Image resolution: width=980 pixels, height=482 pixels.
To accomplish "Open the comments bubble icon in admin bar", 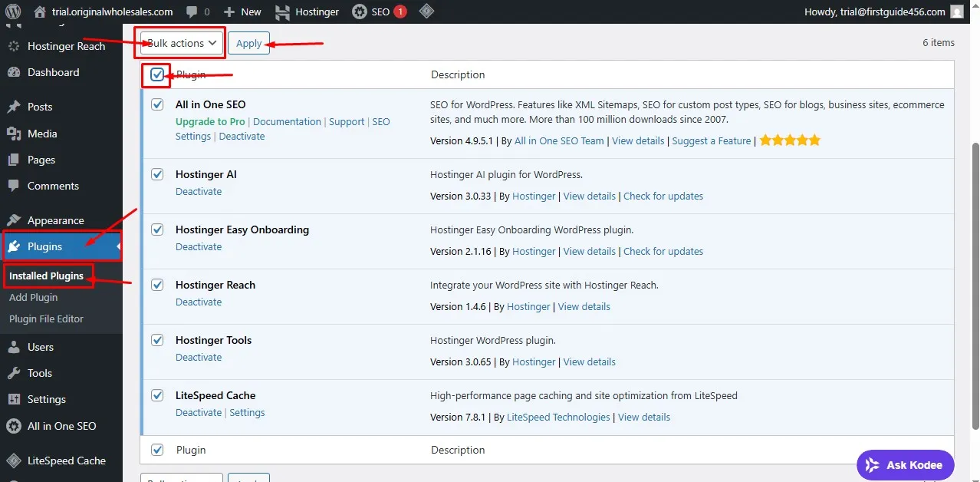I will 191,11.
